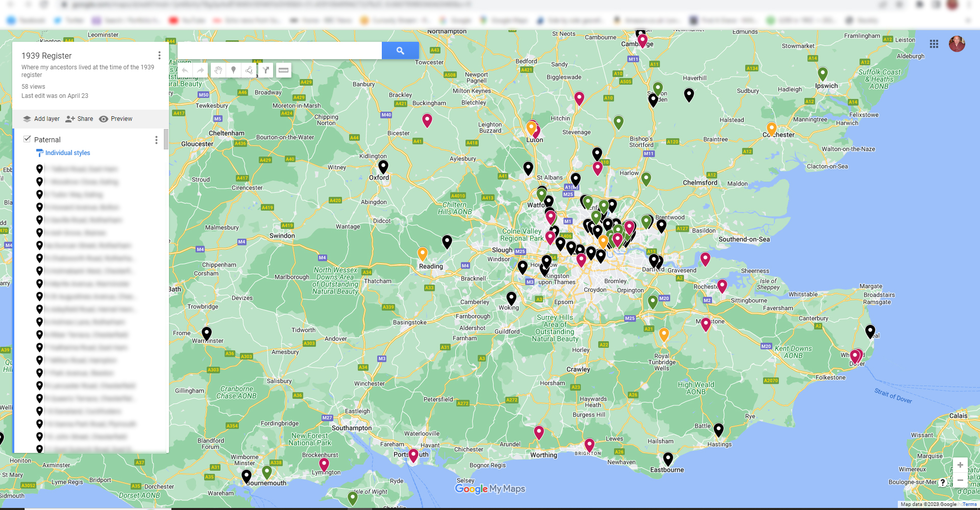The width and height of the screenshot is (980, 510).
Task: Click the map search input field
Action: [x=279, y=50]
